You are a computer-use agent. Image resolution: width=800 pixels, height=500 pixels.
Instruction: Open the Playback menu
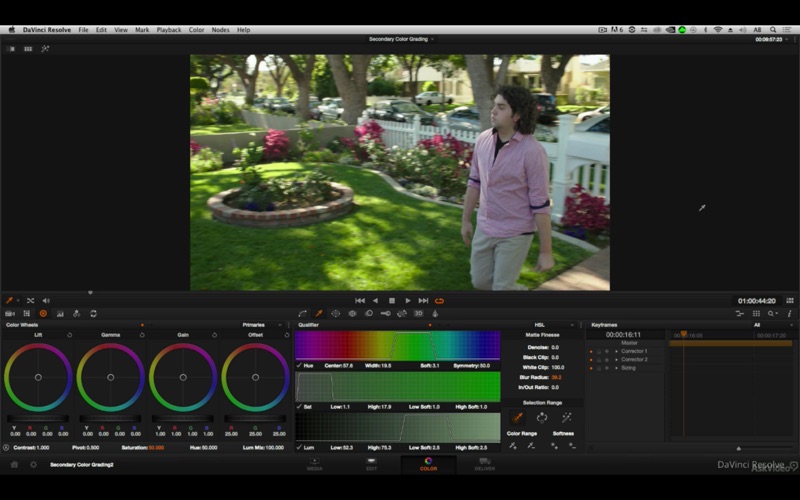169,30
